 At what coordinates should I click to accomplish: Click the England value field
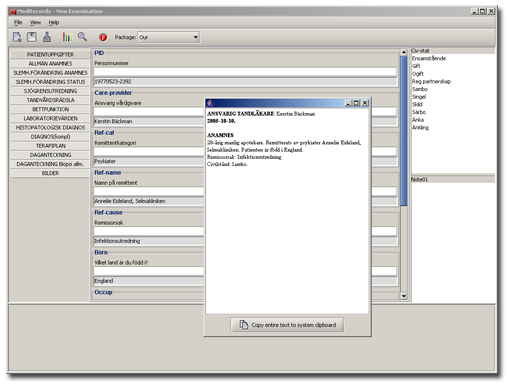[x=149, y=281]
